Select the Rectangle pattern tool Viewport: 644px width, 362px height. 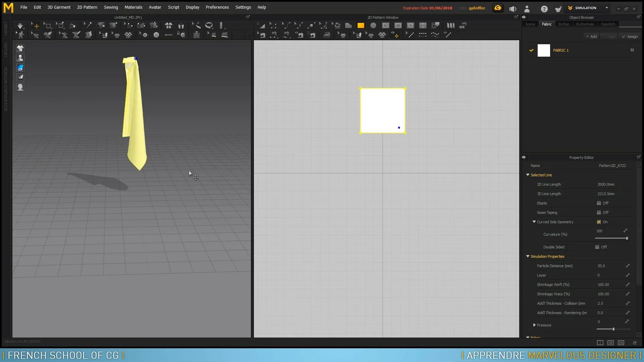pyautogui.click(x=361, y=25)
